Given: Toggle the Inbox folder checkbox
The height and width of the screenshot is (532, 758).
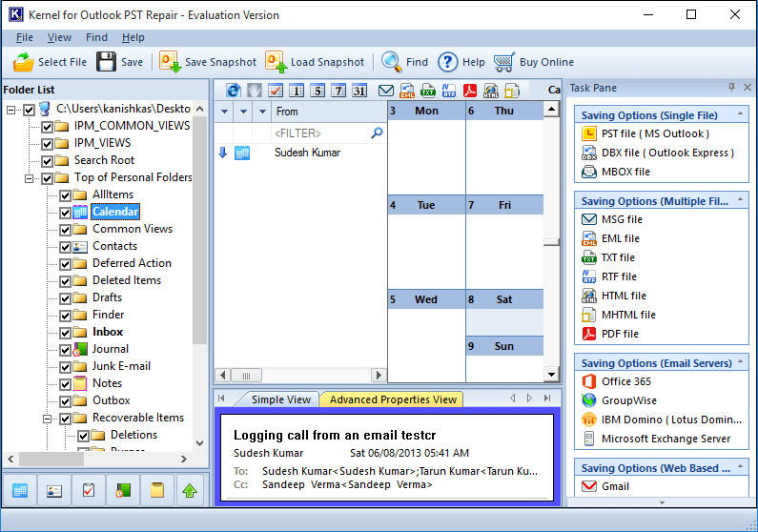Looking at the screenshot, I should tap(65, 333).
